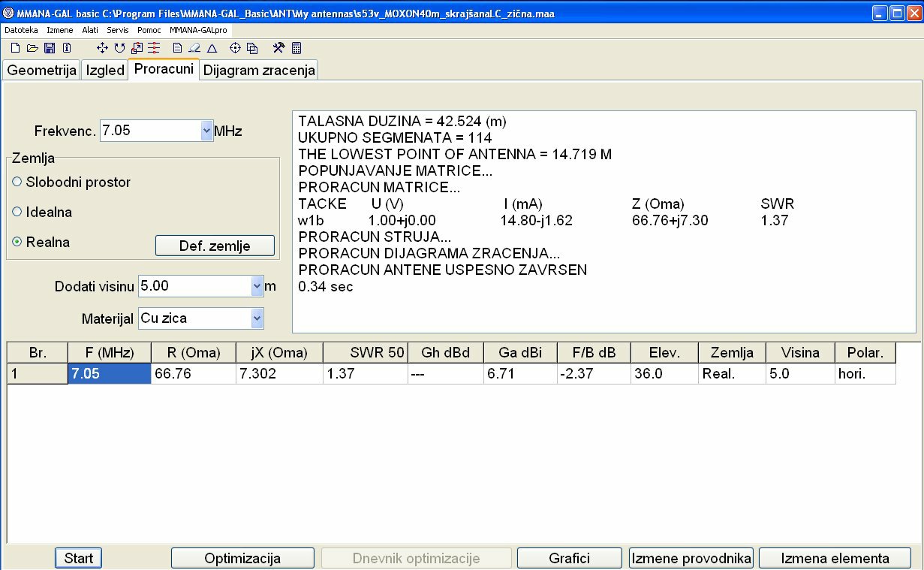Open antenna file using folder icon
The height and width of the screenshot is (570, 924).
(32, 48)
